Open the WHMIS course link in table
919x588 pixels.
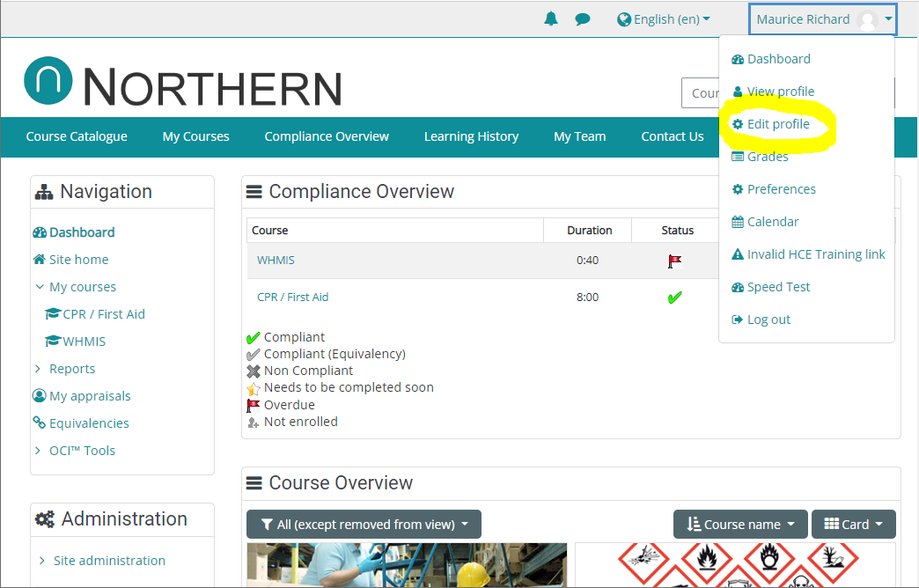tap(276, 261)
